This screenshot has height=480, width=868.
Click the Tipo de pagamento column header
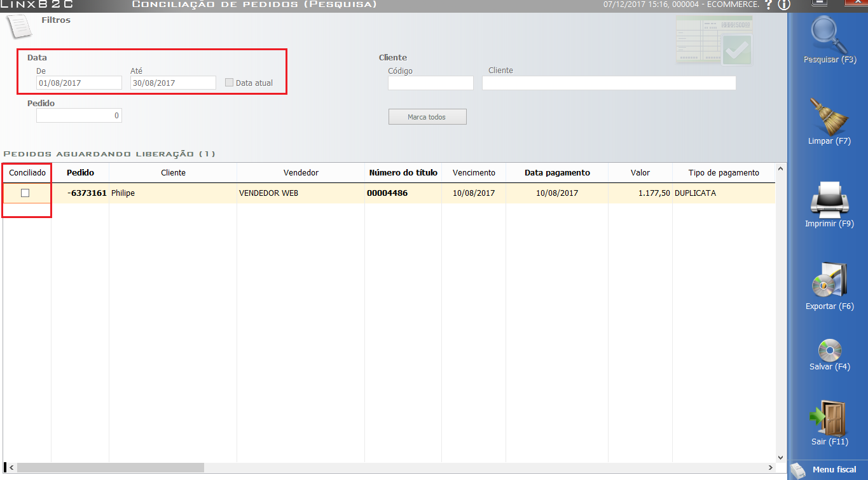click(x=724, y=173)
